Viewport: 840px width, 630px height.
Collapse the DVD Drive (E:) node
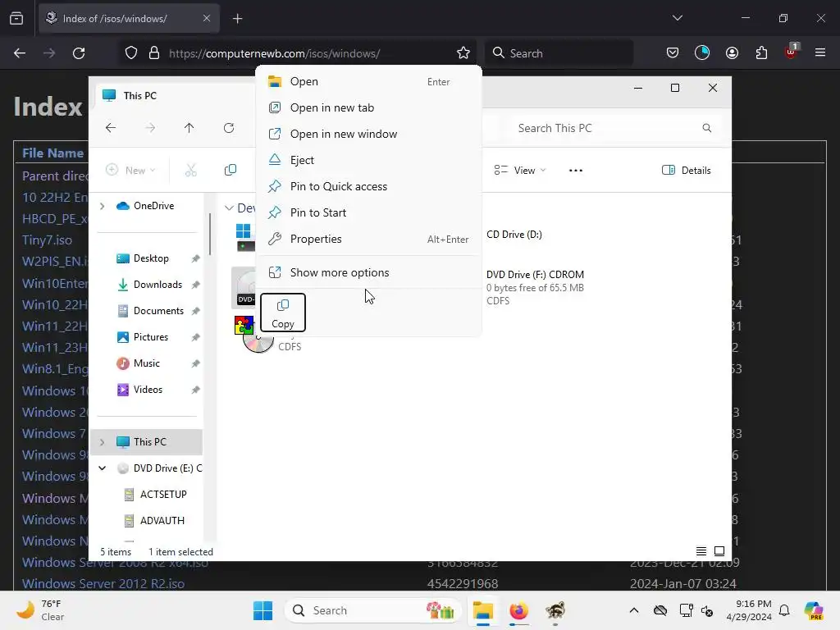click(103, 468)
